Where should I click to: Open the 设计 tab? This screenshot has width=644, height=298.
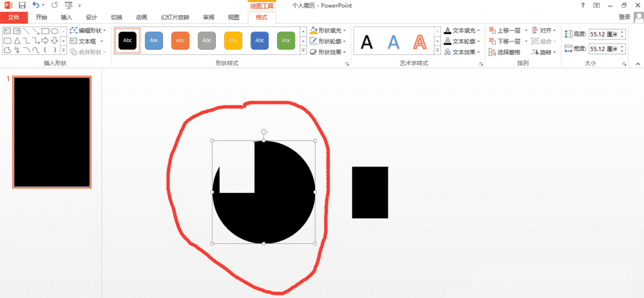tap(91, 17)
